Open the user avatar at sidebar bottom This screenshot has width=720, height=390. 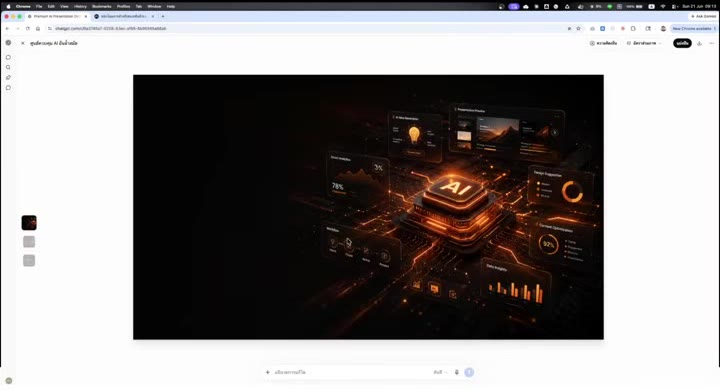[x=9, y=381]
